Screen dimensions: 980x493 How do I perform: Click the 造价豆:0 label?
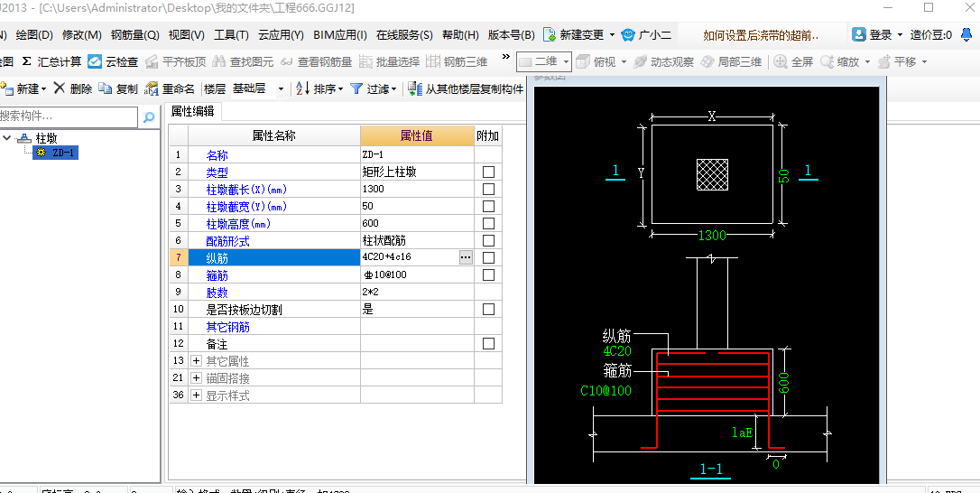pyautogui.click(x=930, y=35)
